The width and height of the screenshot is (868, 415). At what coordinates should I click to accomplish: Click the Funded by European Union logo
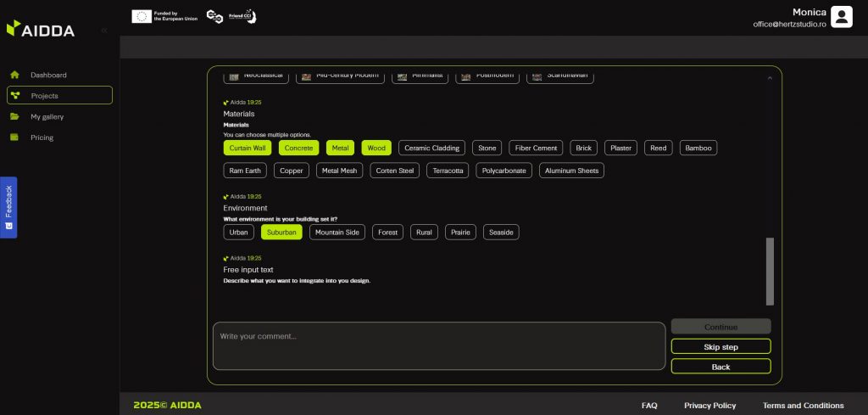164,16
